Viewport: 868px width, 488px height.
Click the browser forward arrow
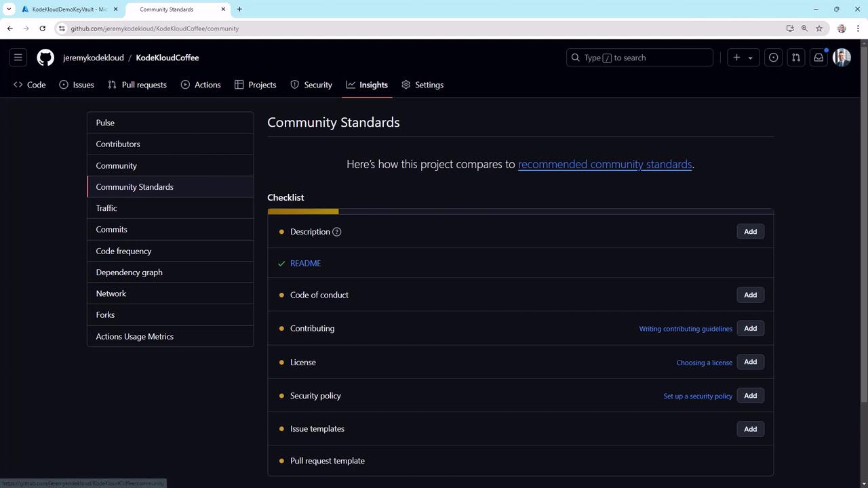(x=26, y=28)
